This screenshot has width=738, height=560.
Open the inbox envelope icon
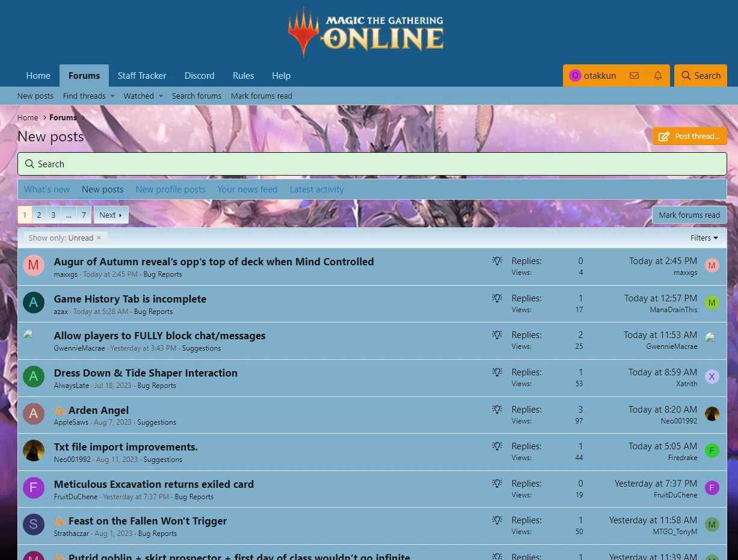[x=634, y=76]
